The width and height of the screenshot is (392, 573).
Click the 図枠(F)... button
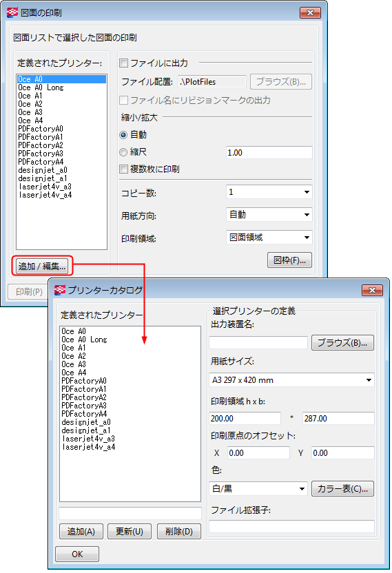289,260
